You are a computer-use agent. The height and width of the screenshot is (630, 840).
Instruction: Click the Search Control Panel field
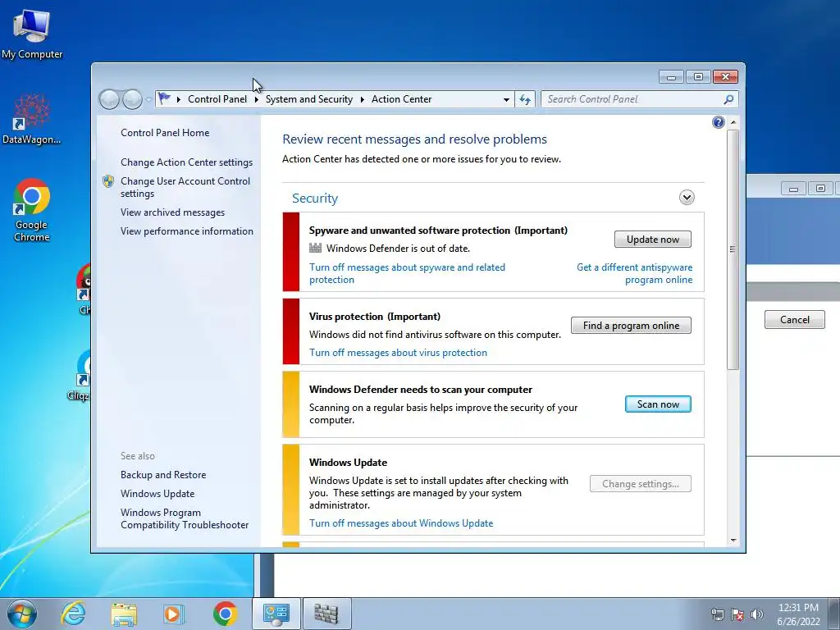[632, 99]
